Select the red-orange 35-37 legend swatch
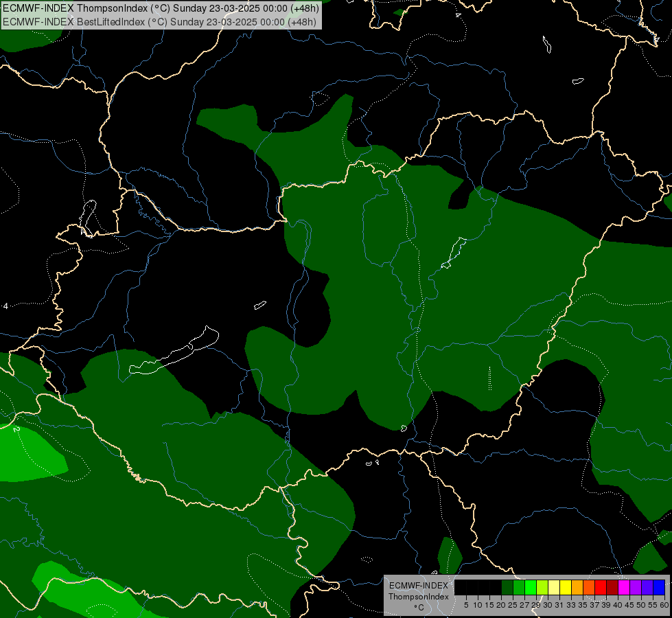672x618 pixels. click(589, 587)
